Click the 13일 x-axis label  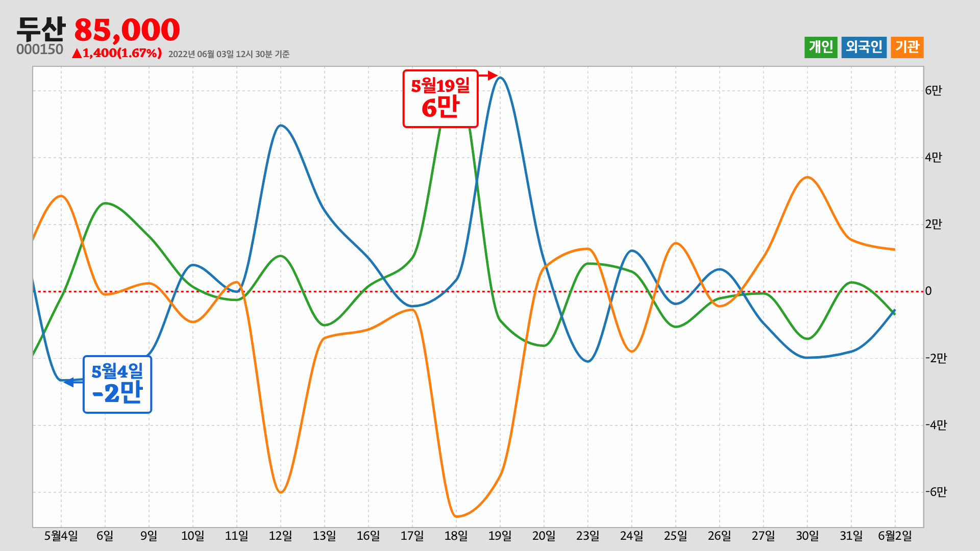pyautogui.click(x=325, y=536)
